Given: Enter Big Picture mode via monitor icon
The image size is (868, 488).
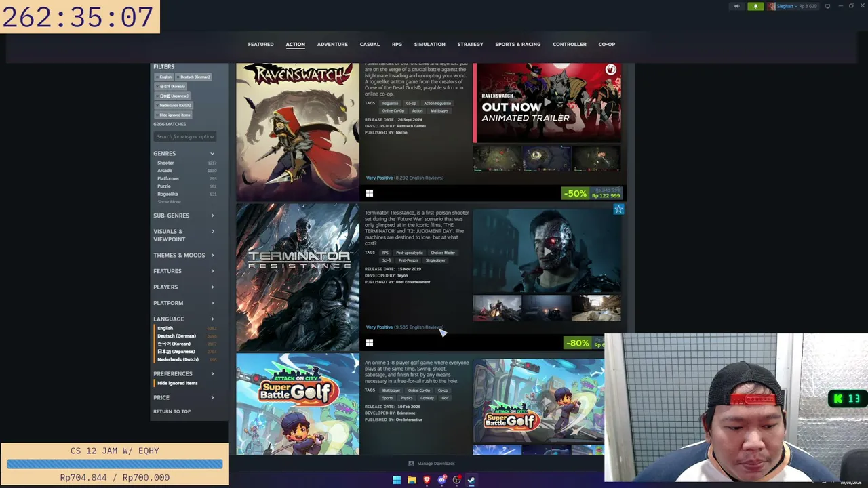Looking at the screenshot, I should coord(827,6).
